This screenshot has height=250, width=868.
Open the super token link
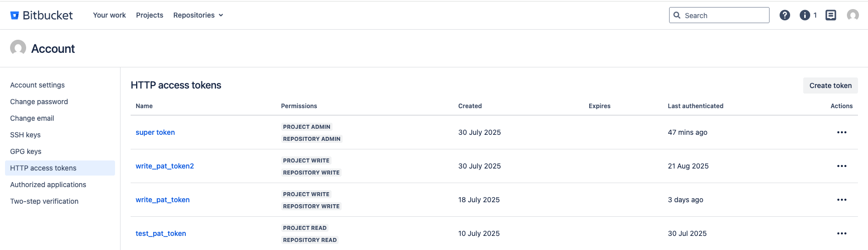pos(155,132)
